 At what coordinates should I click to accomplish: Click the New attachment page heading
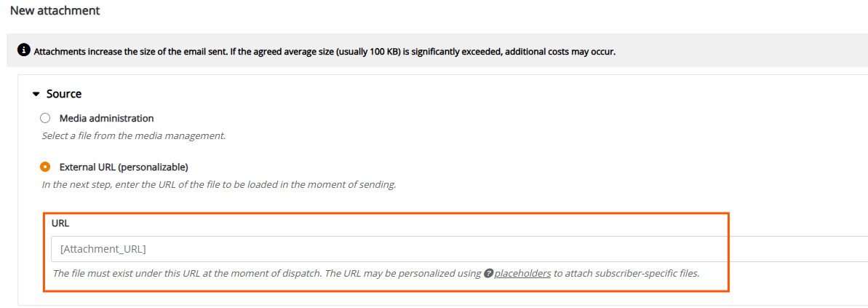pyautogui.click(x=55, y=10)
